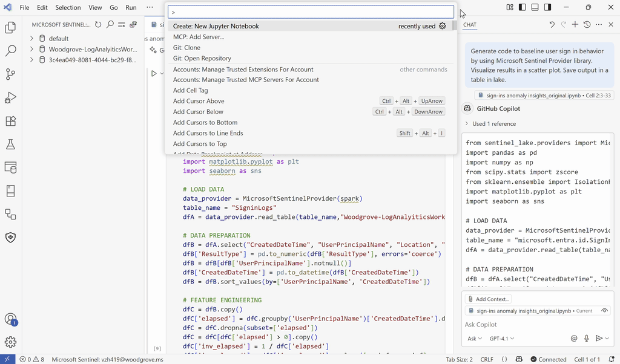620x364 pixels.
Task: Open the Go menu
Action: pos(114,7)
